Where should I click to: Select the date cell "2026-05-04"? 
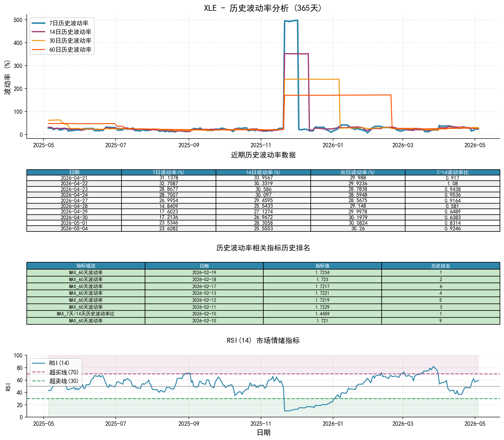pyautogui.click(x=74, y=229)
